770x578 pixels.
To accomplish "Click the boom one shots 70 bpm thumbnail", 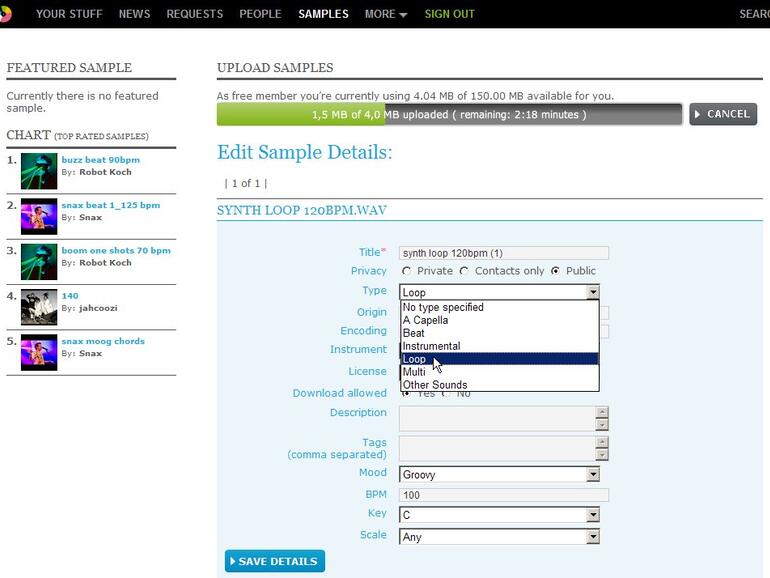I will pos(39,262).
